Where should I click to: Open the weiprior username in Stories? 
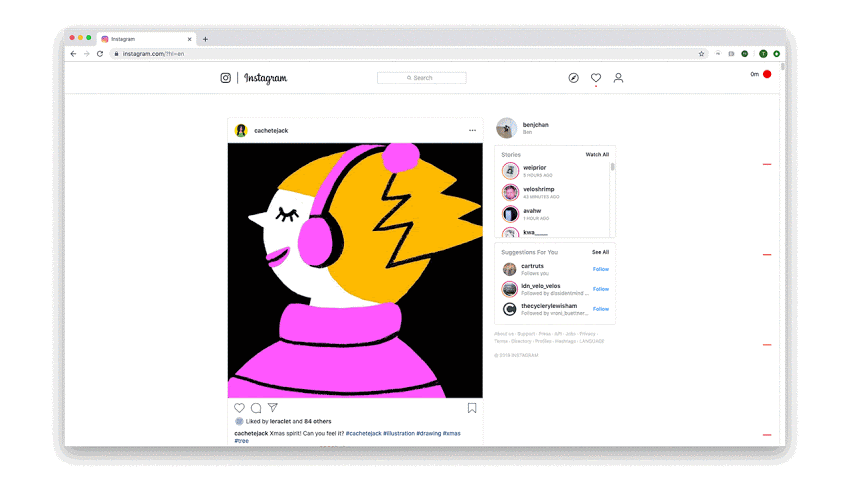click(x=535, y=167)
